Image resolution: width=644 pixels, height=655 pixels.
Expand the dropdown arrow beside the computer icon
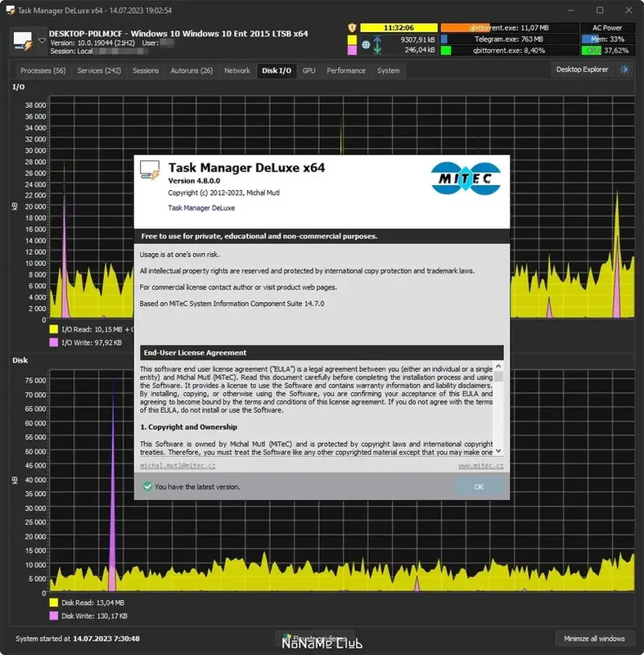click(42, 41)
